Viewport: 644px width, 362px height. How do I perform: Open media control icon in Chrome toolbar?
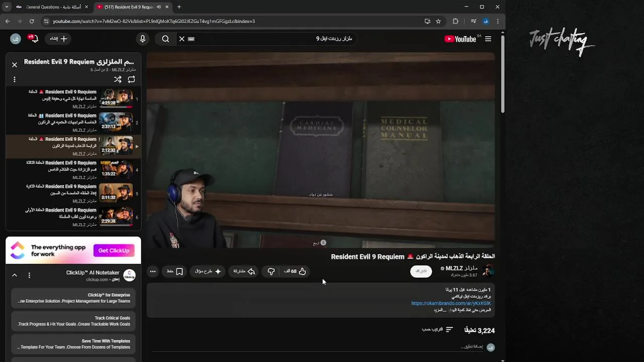pos(473,21)
